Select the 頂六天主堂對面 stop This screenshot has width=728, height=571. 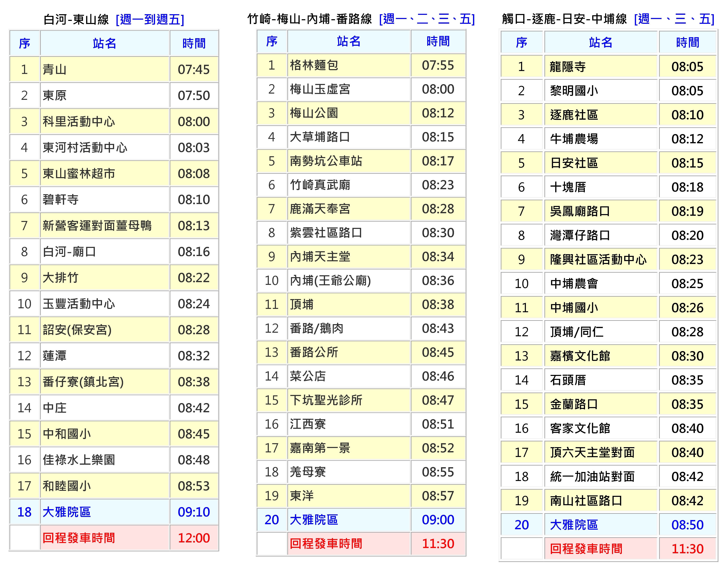coord(592,453)
